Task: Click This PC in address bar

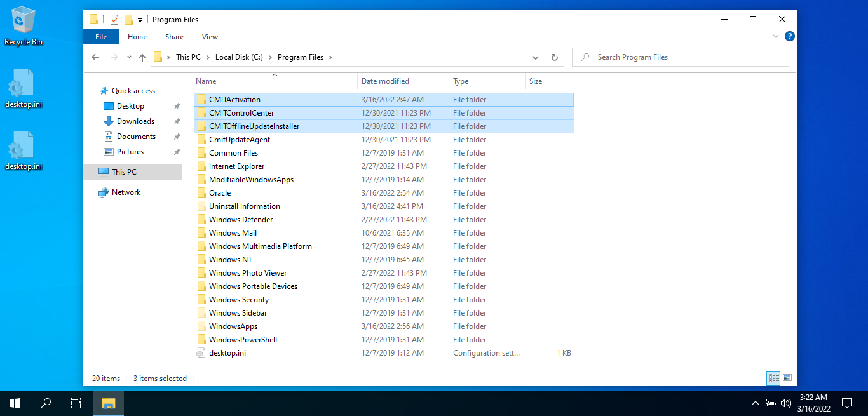Action: click(188, 57)
